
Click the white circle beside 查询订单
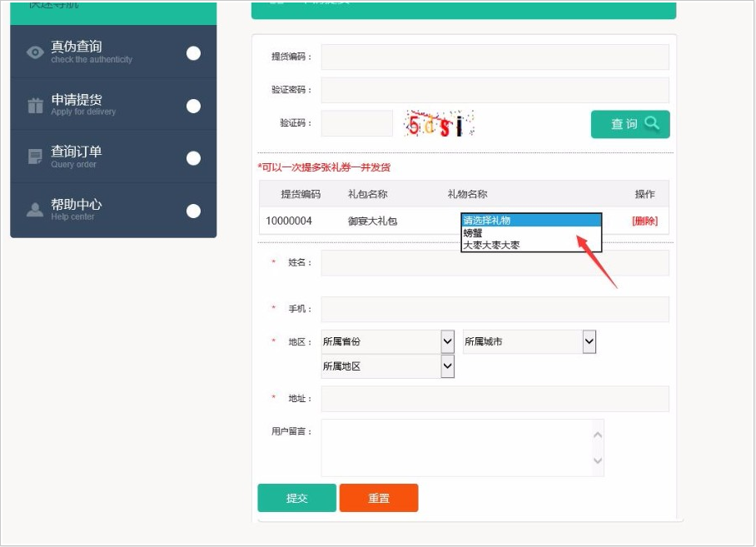pyautogui.click(x=193, y=158)
